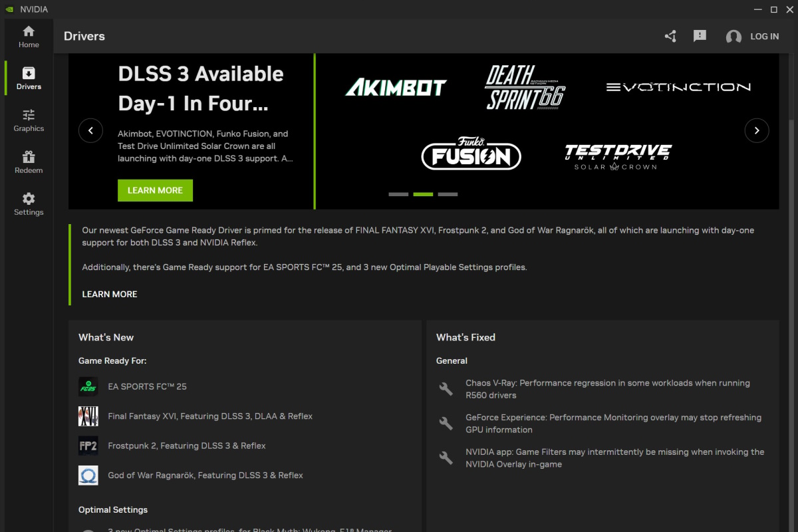Click the Final Fantasy XVI game icon
This screenshot has width=798, height=532.
point(88,416)
